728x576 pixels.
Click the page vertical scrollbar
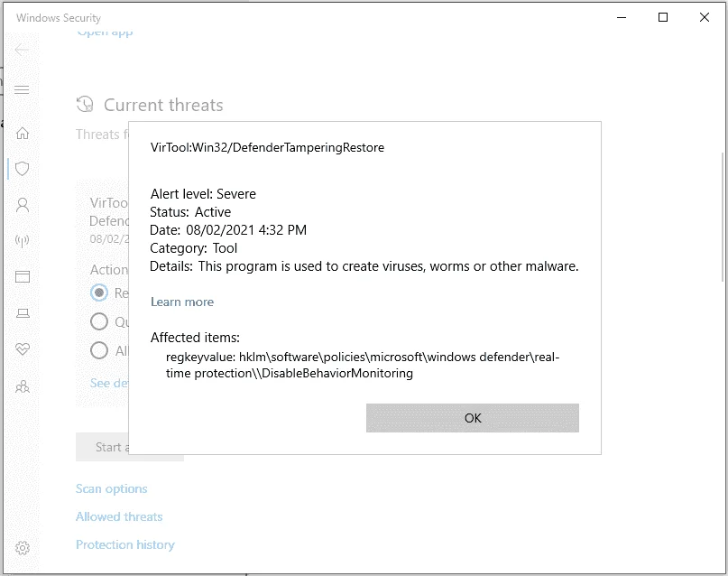(x=722, y=217)
